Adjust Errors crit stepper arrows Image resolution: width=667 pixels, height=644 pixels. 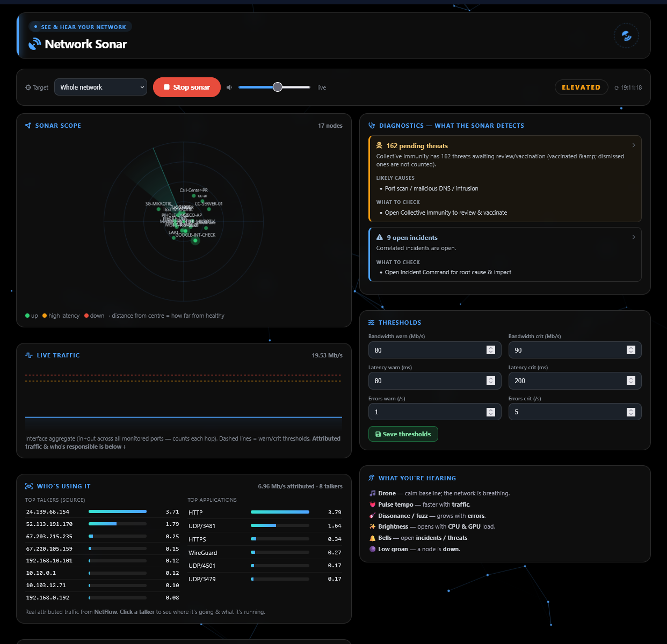630,412
